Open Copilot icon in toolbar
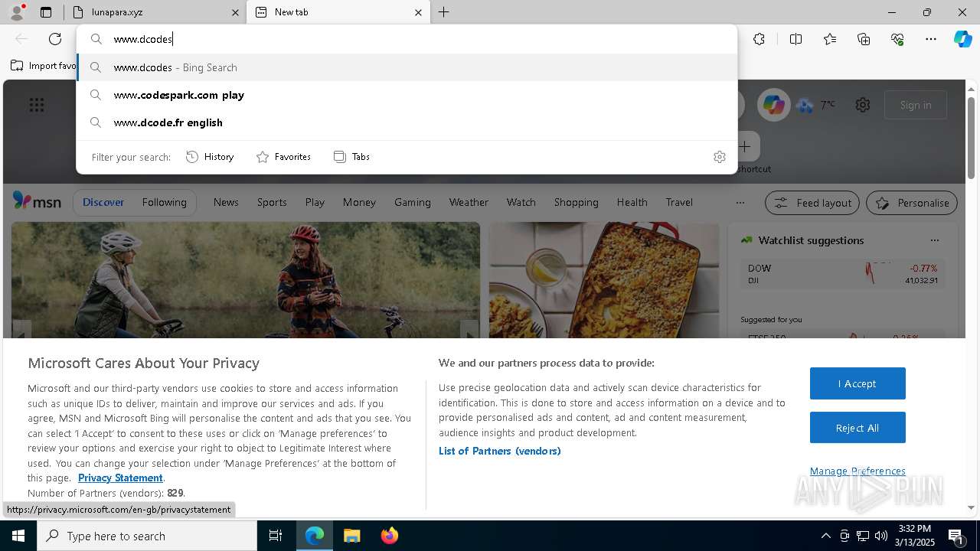This screenshot has width=980, height=551. coord(962,39)
